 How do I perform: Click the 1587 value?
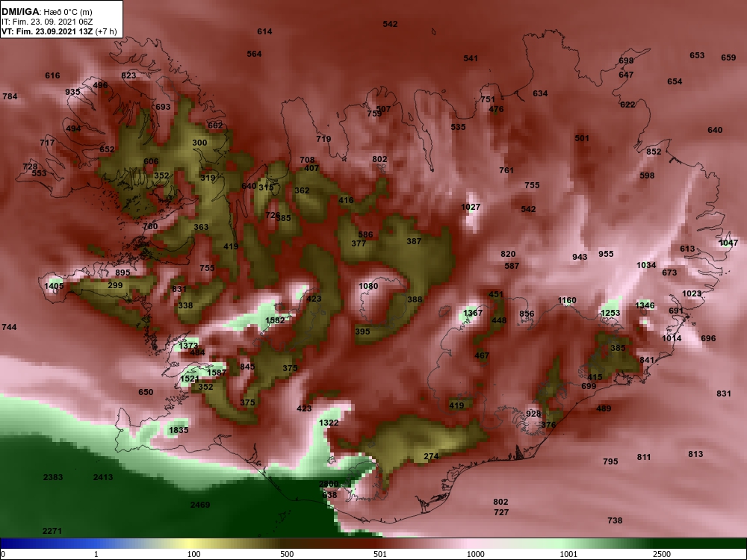[217, 373]
